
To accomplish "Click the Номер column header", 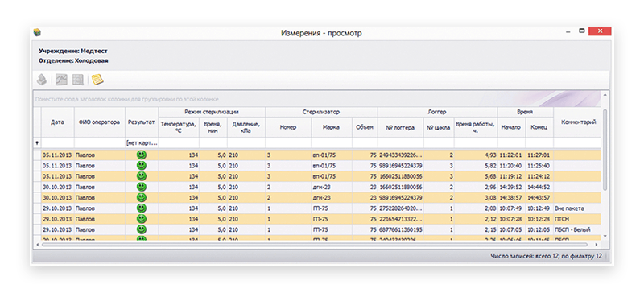I will pos(288,127).
